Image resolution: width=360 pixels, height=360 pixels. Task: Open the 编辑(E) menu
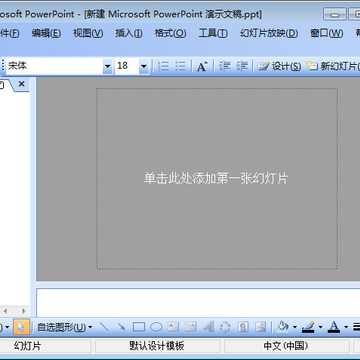pyautogui.click(x=46, y=33)
